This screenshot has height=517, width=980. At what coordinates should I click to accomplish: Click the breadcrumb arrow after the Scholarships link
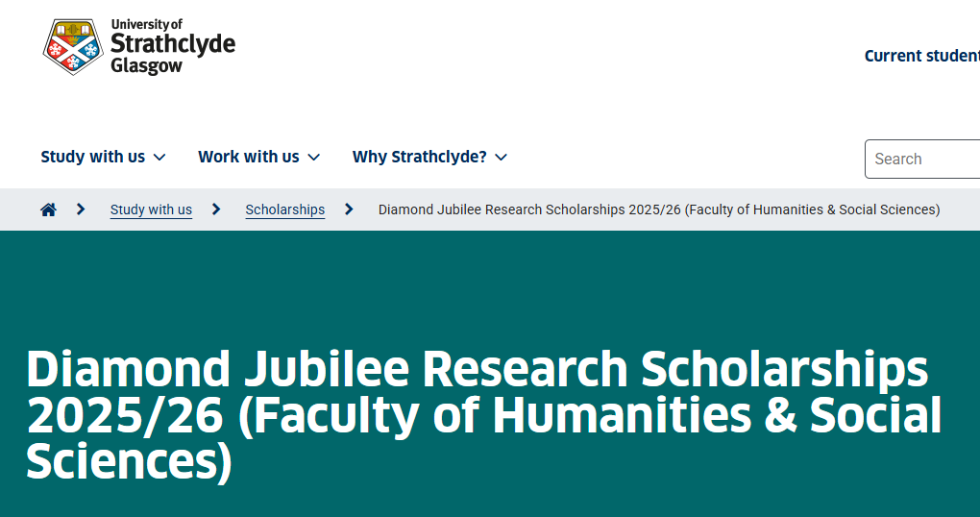[350, 209]
